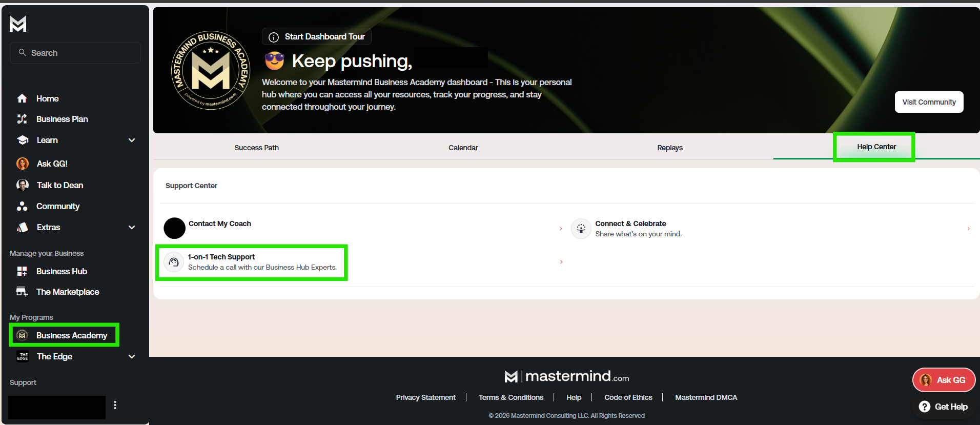Click the Mastermind M logo in sidebar
Viewport: 980px width, 425px height.
[18, 24]
